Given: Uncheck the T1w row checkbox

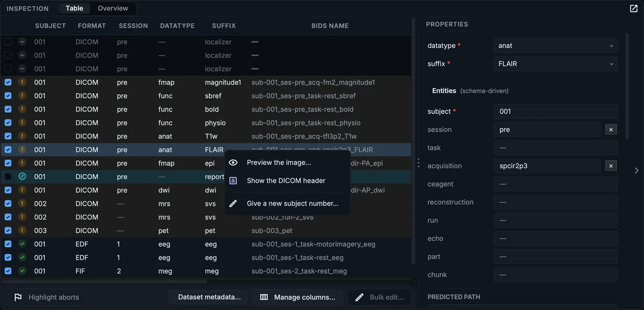Looking at the screenshot, I should coord(8,136).
